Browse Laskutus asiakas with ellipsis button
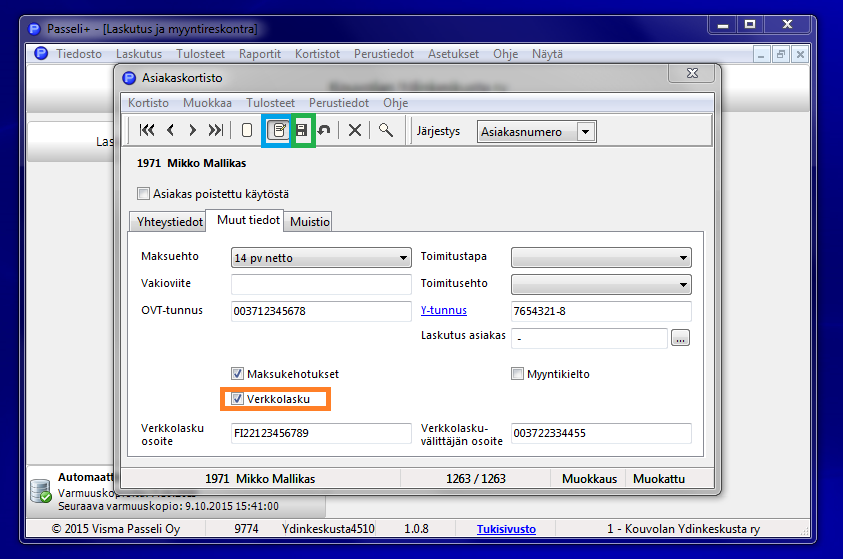The width and height of the screenshot is (843, 559). (x=680, y=338)
